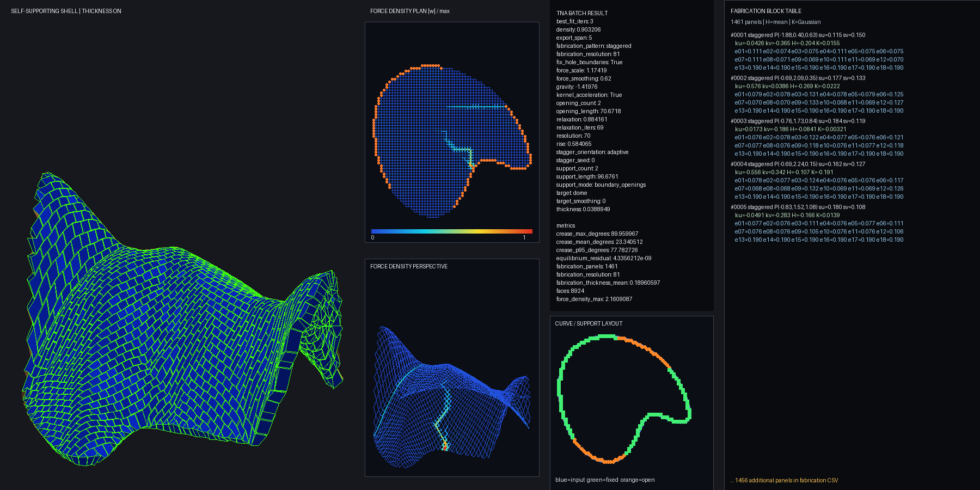Select the support_mode: boundary_openings line
Image resolution: width=980 pixels, height=490 pixels.
point(601,185)
